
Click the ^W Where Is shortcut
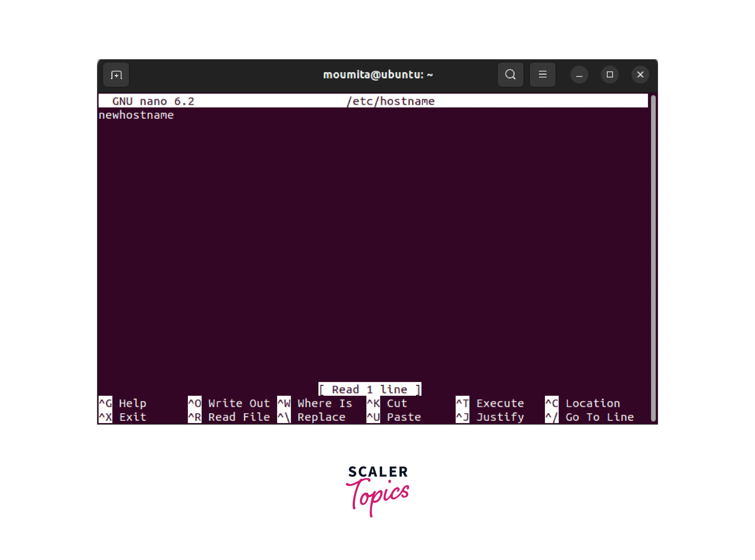[315, 403]
